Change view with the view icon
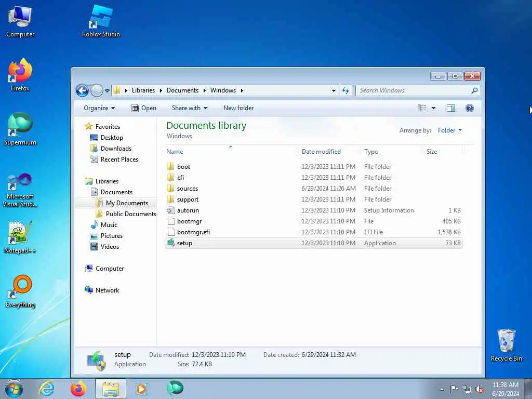This screenshot has width=532, height=399. click(422, 108)
